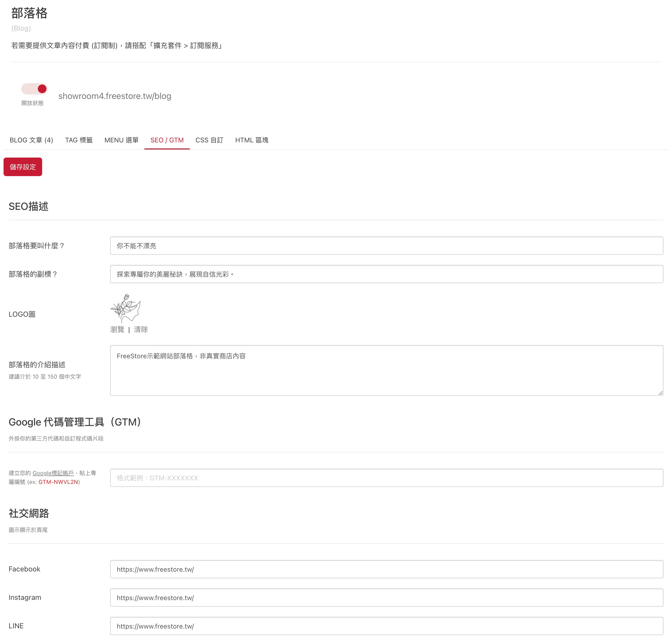Switch to the HTML 區塊 tab

[252, 140]
